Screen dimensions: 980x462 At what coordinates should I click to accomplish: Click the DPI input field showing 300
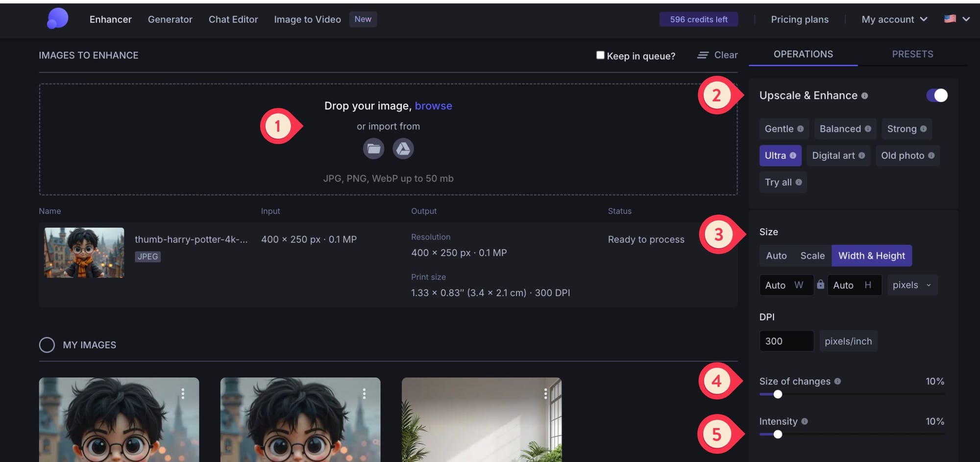[x=786, y=340]
